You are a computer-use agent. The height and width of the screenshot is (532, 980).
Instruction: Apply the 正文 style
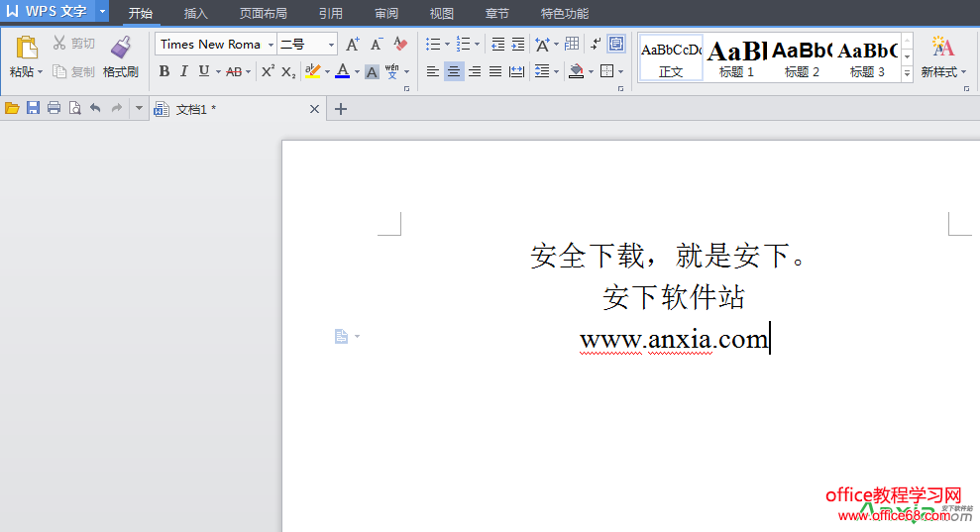(x=671, y=58)
